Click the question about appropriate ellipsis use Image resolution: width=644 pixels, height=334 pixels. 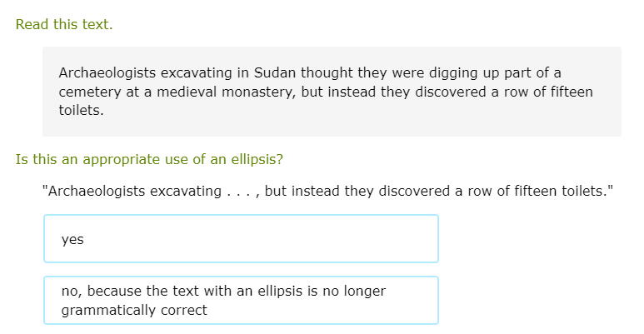click(x=154, y=158)
